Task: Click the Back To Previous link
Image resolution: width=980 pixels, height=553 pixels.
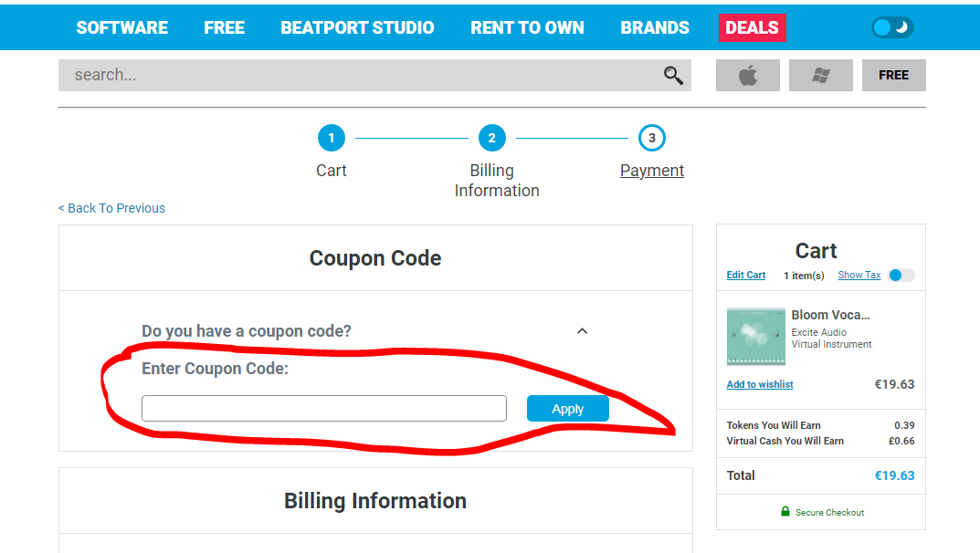Action: click(111, 208)
